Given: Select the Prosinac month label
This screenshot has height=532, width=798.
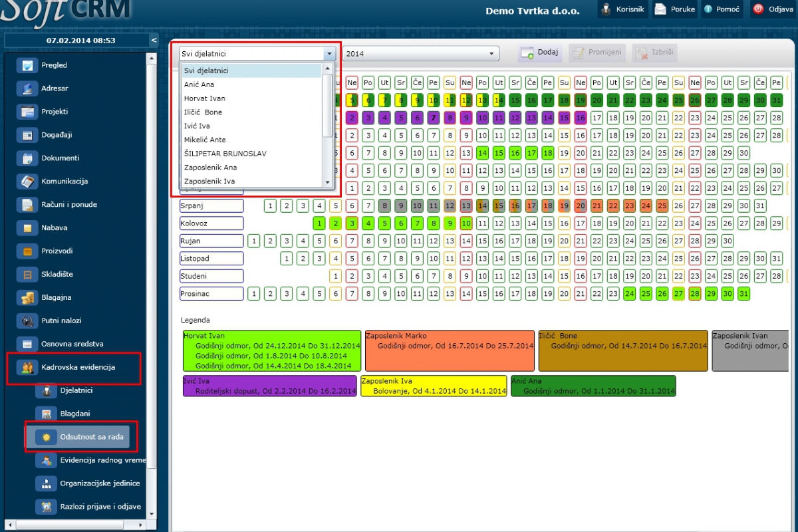Looking at the screenshot, I should (211, 293).
